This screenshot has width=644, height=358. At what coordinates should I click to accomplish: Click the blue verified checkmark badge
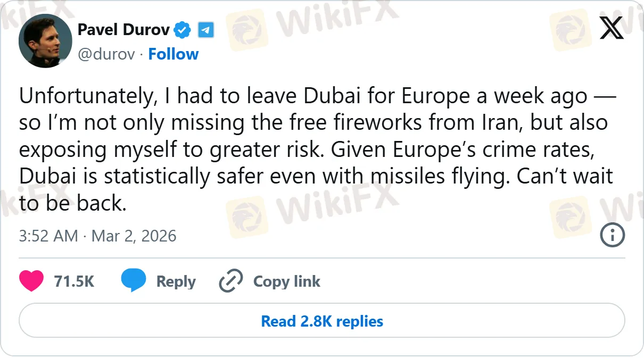pyautogui.click(x=183, y=30)
